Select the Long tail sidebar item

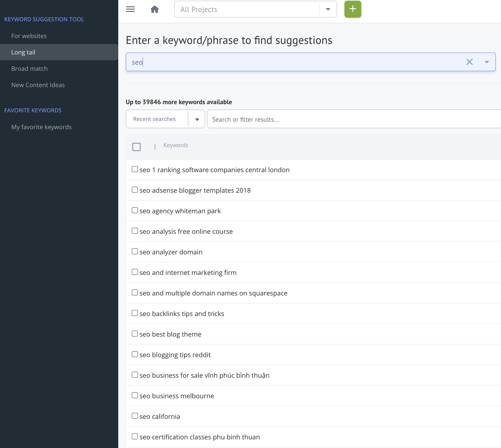(x=23, y=52)
